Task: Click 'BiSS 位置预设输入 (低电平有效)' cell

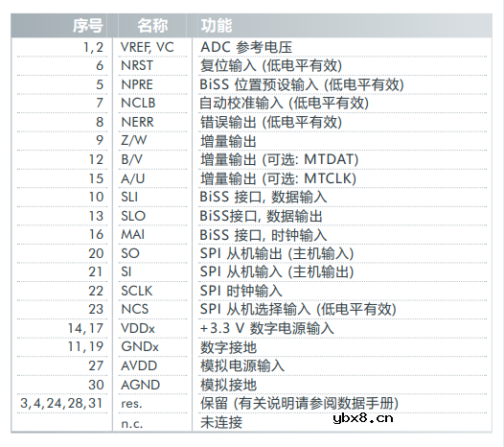Action: click(302, 84)
